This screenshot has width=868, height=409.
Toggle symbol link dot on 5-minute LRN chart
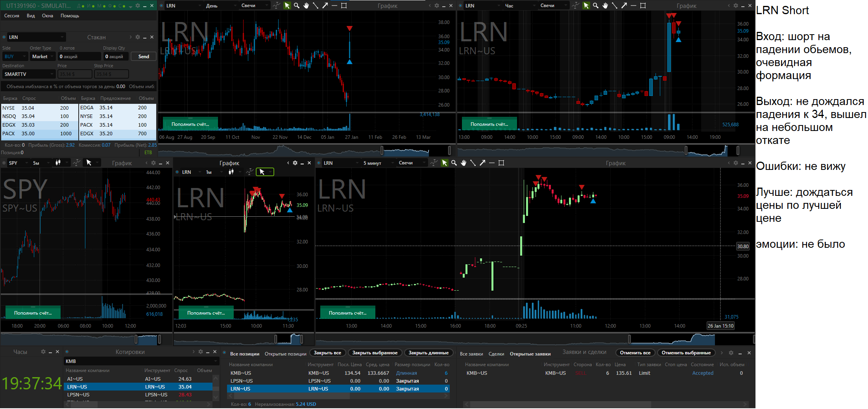coord(319,163)
